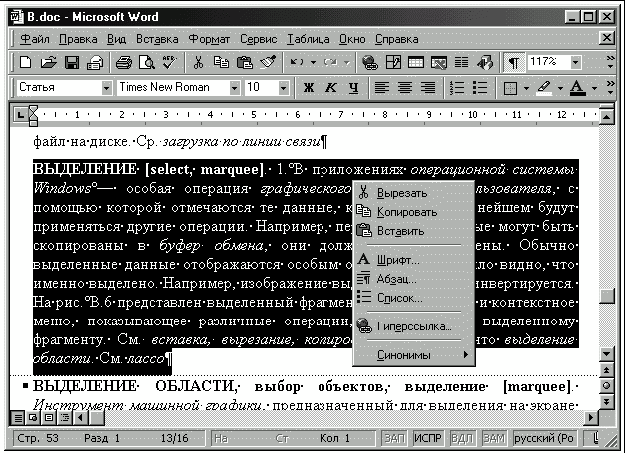Open the Правка menu
The height and width of the screenshot is (453, 625).
point(78,39)
